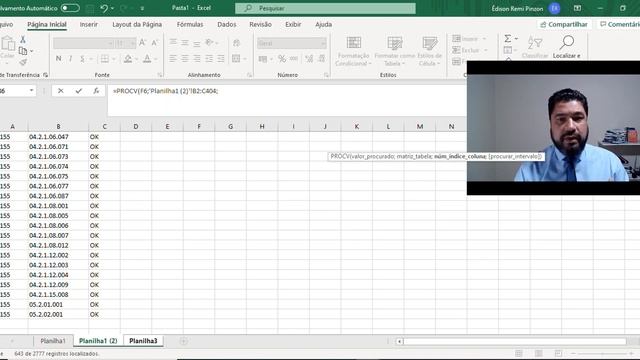This screenshot has width=640, height=360.
Task: Switch to Layout da Página tab
Action: coord(137,24)
